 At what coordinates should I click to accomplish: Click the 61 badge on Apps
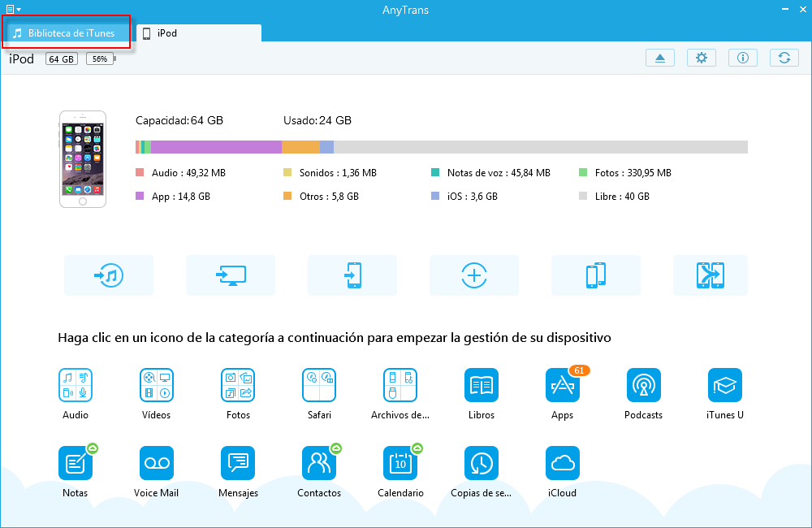579,370
